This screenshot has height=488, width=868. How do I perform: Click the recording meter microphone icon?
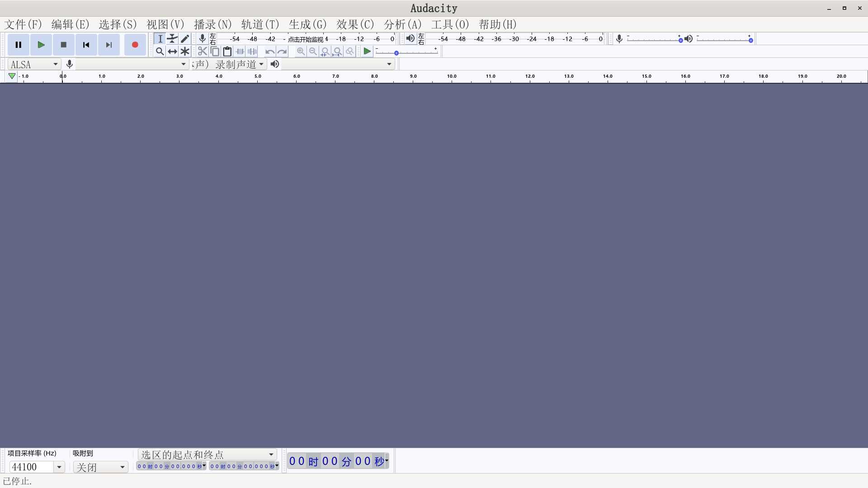coord(203,39)
